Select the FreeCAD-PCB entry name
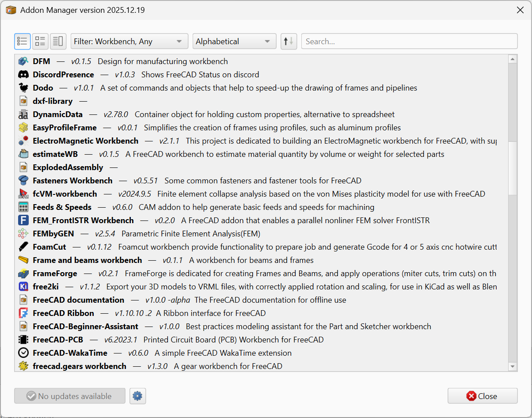This screenshot has width=532, height=418. click(x=58, y=340)
